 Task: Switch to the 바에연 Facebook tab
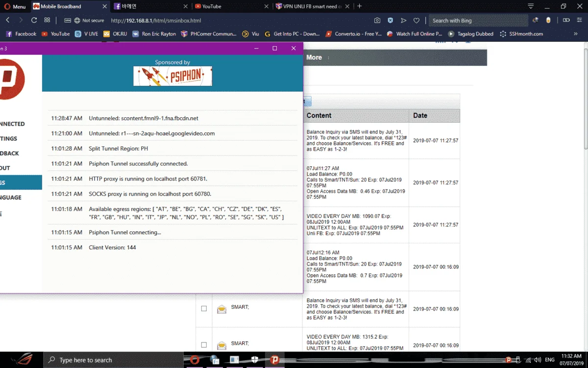[x=150, y=6]
